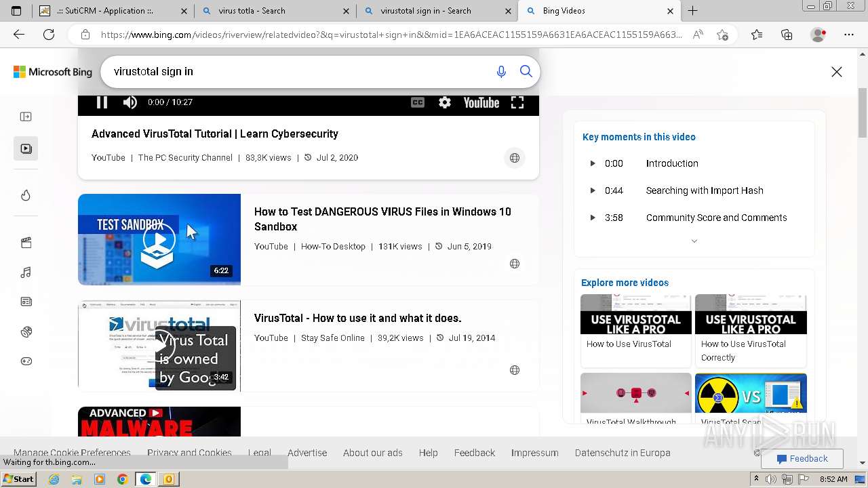
Task: Close the video overlay with the X
Action: click(x=837, y=72)
